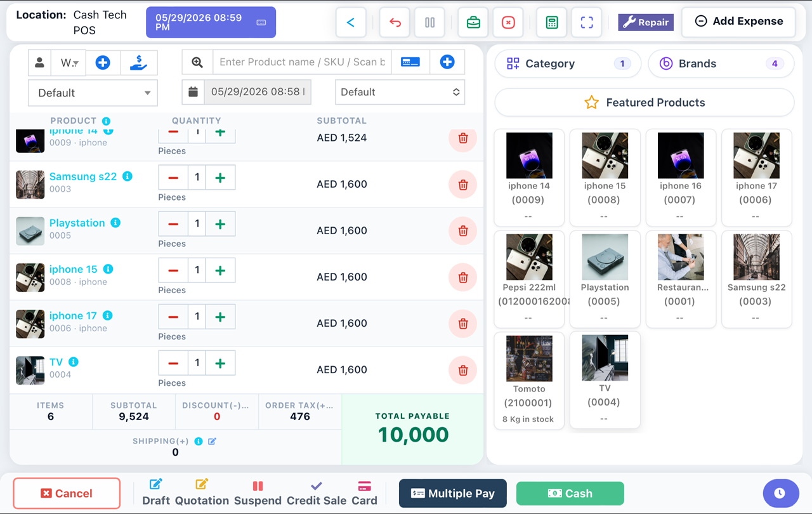
Task: Toggle fullscreen mode icon
Action: click(x=587, y=23)
